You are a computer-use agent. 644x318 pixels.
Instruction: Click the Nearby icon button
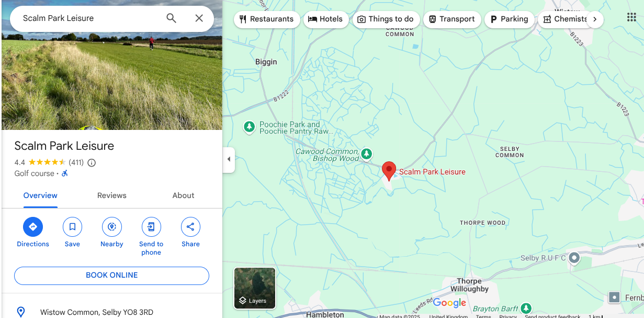111,227
